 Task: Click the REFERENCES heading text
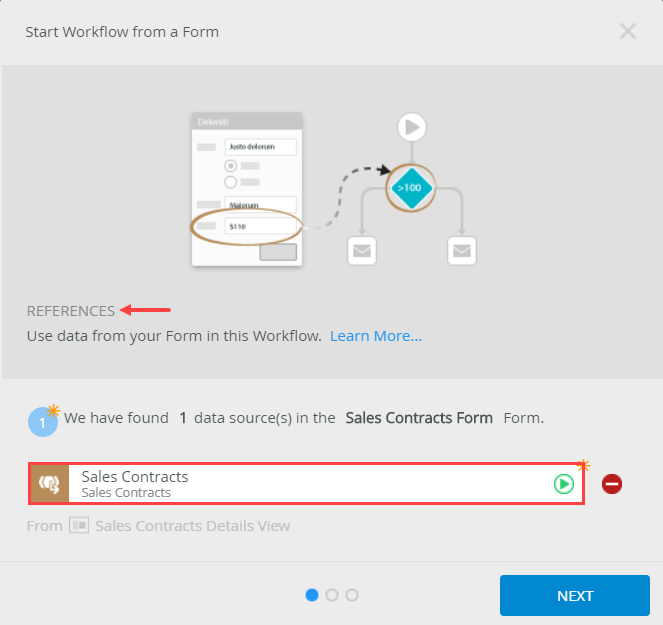pyautogui.click(x=71, y=311)
